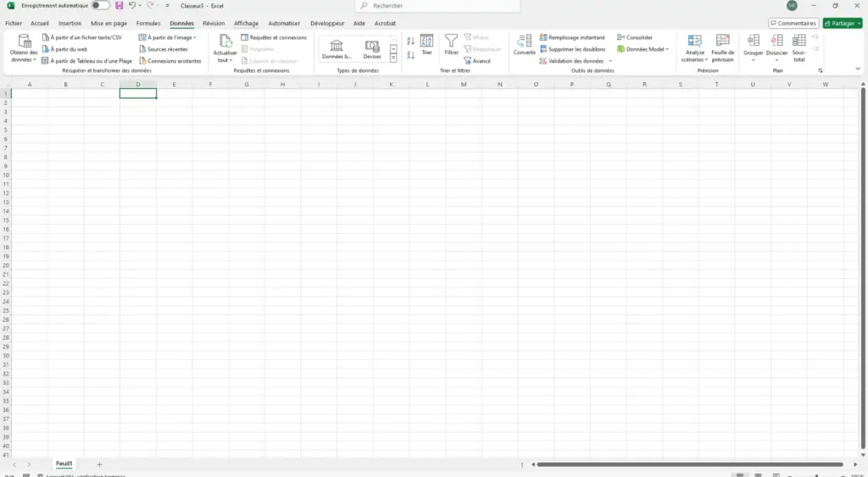The height and width of the screenshot is (477, 868).
Task: Open the Validation des données dropdown arrow
Action: pyautogui.click(x=610, y=61)
